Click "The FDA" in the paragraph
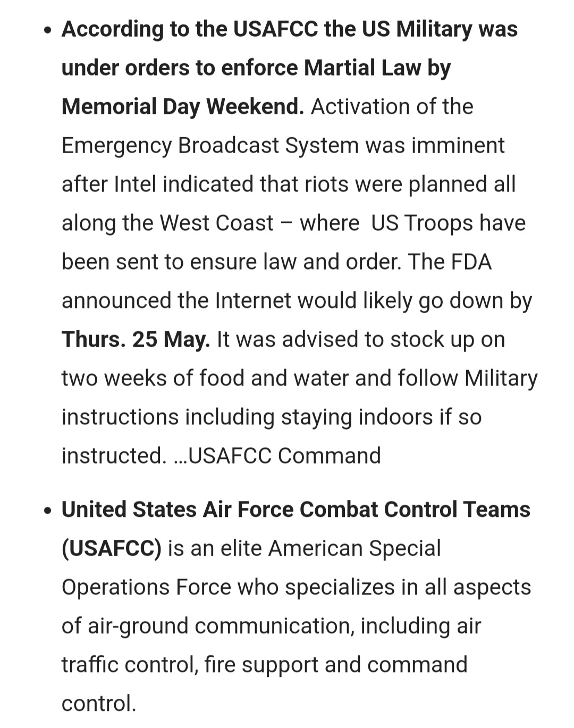This screenshot has height=728, width=574. click(450, 262)
